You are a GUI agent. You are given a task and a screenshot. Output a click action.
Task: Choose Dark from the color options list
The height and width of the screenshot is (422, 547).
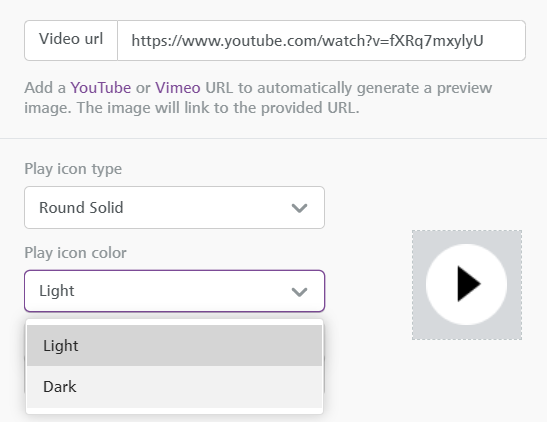tap(174, 387)
